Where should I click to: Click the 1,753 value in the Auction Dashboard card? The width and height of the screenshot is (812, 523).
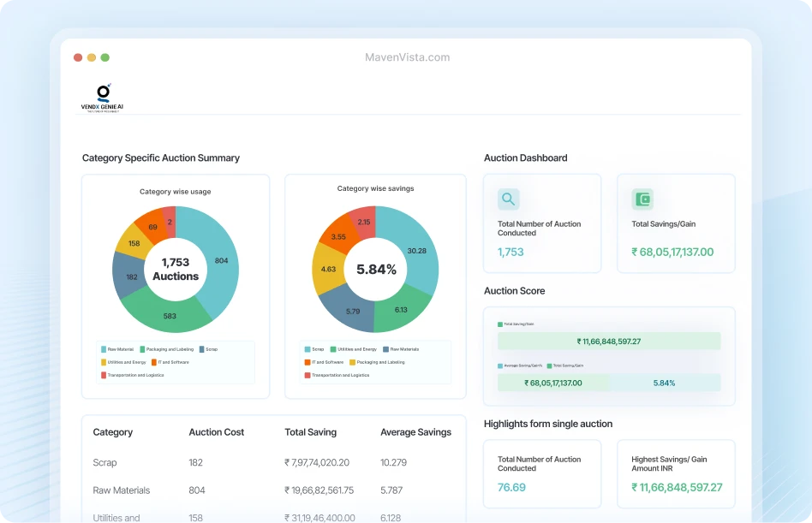coord(510,252)
